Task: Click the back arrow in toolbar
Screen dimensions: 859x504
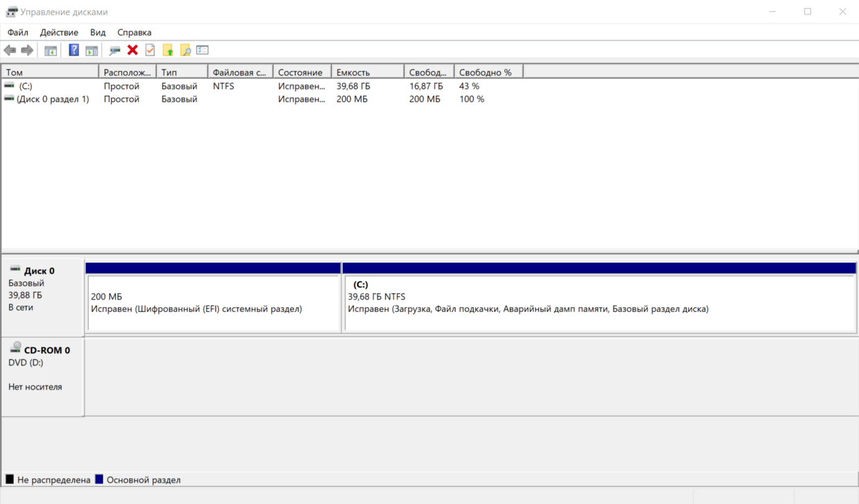Action: tap(10, 50)
